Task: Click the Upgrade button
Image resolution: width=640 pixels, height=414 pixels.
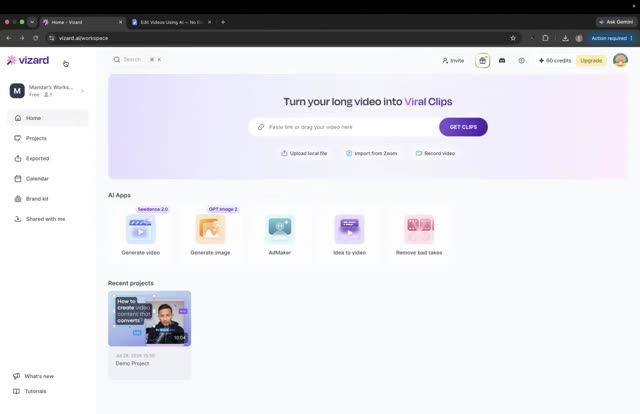Action: point(591,60)
